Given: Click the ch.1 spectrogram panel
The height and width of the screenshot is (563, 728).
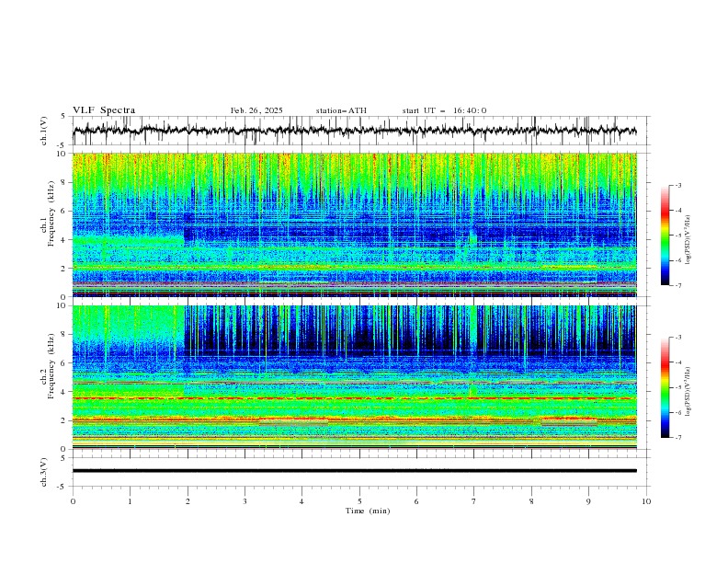Looking at the screenshot, I should 355,224.
